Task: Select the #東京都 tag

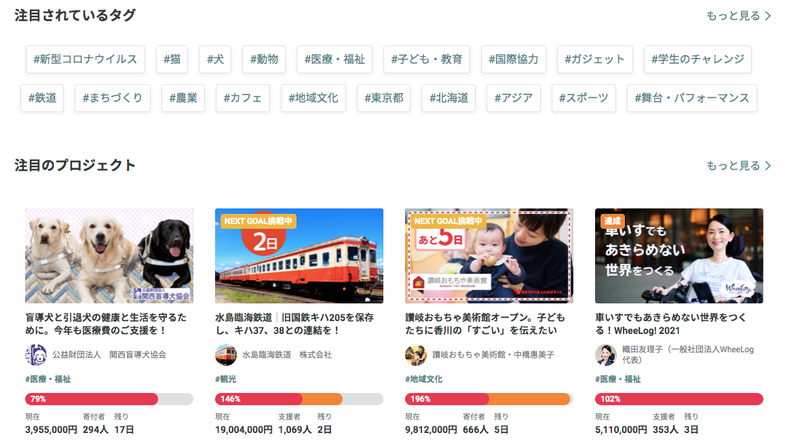Action: (x=384, y=98)
